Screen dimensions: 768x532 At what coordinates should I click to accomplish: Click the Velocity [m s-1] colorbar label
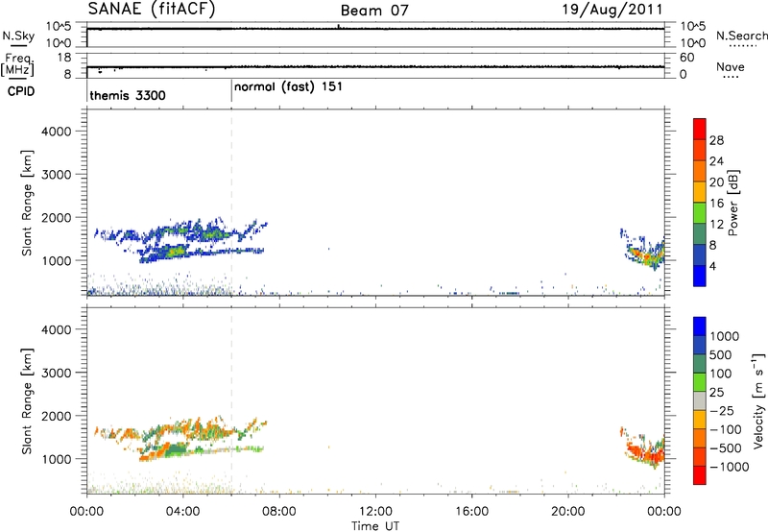coord(759,400)
